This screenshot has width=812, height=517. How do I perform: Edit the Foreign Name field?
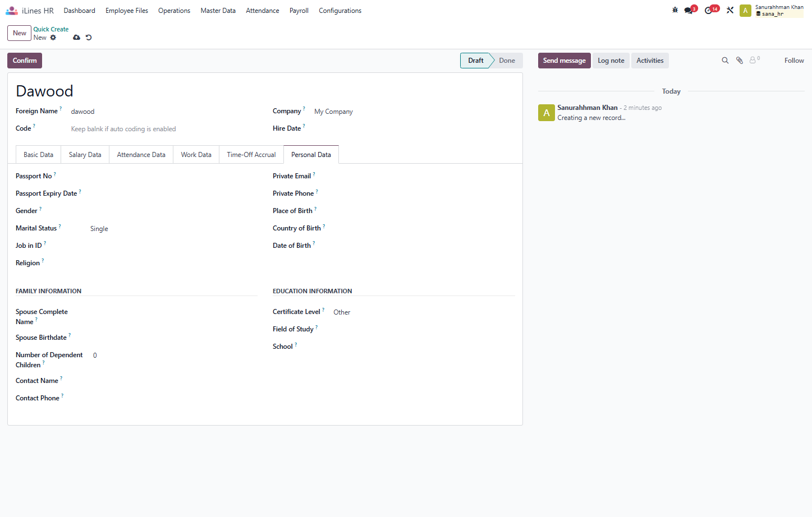click(164, 112)
